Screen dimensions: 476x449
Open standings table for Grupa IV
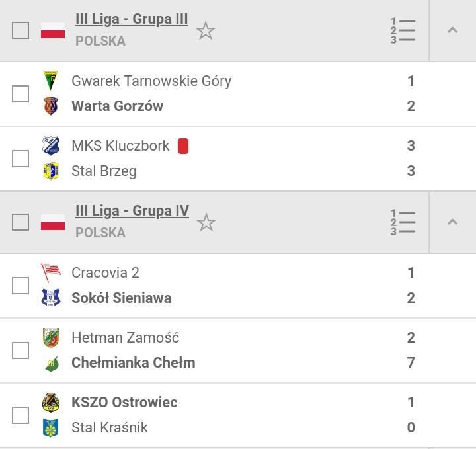403,223
